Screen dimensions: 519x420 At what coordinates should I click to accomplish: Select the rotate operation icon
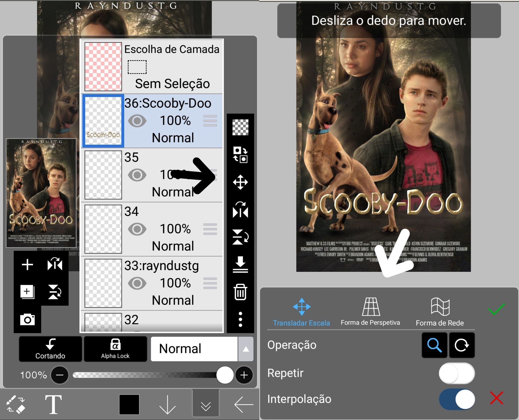(462, 345)
